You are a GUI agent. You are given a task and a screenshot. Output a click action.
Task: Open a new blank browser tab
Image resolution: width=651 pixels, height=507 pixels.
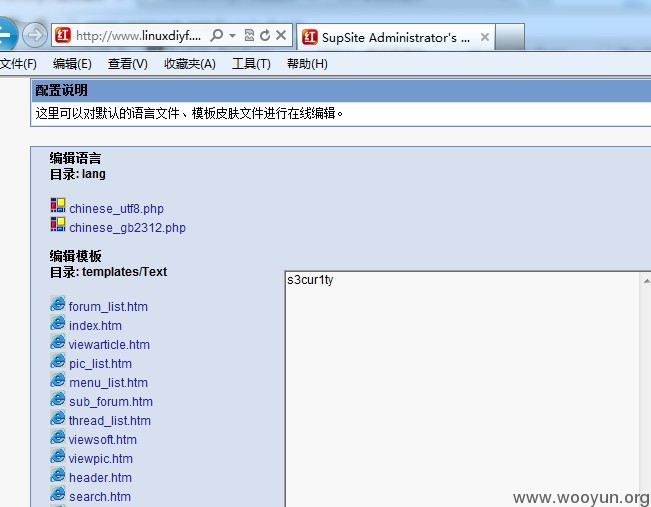509,37
